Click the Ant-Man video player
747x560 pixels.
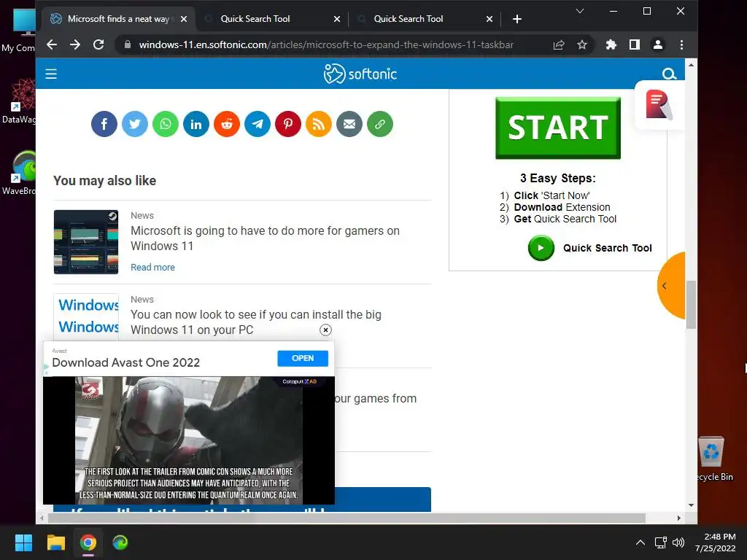[x=189, y=440]
